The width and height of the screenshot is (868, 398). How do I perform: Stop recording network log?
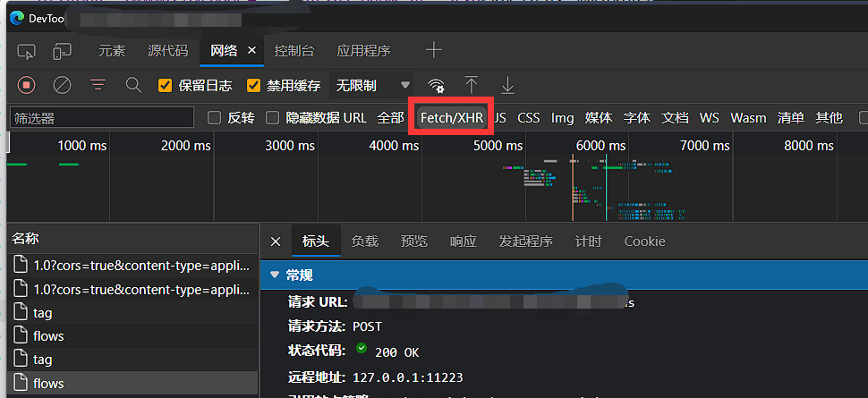(26, 85)
